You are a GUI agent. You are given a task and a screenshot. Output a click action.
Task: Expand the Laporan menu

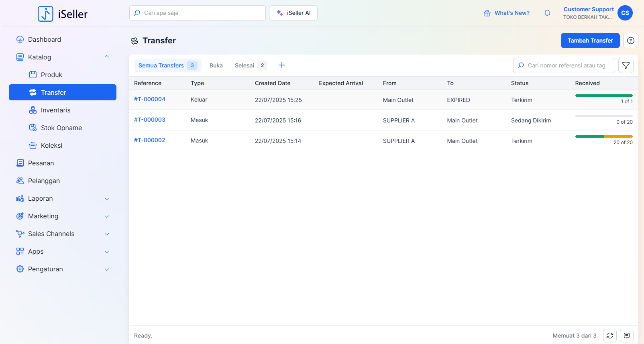[x=107, y=199]
